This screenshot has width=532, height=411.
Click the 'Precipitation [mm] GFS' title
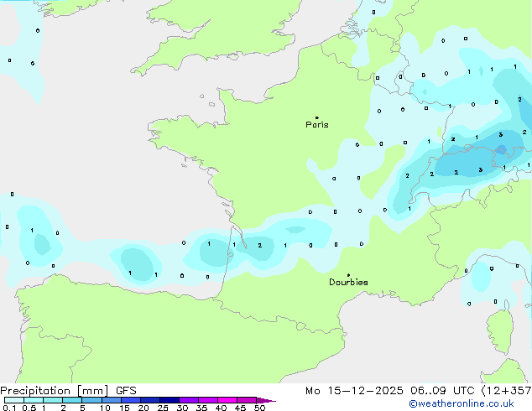[x=68, y=391]
